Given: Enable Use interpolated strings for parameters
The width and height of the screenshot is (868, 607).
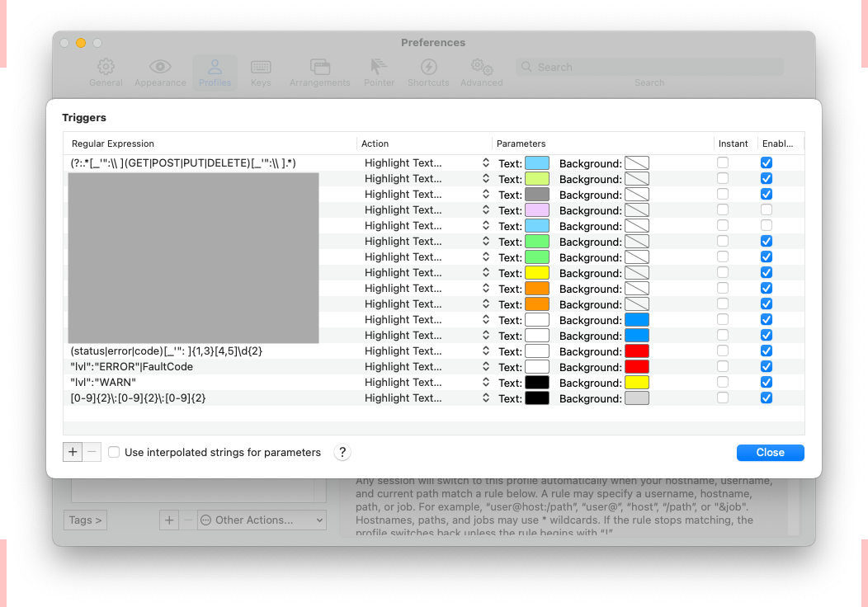Looking at the screenshot, I should pos(114,452).
